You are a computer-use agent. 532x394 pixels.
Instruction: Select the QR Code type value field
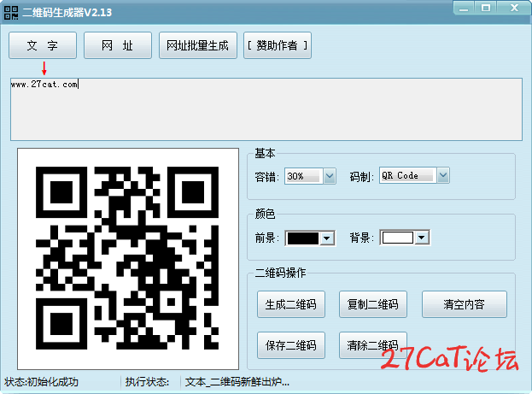click(408, 175)
